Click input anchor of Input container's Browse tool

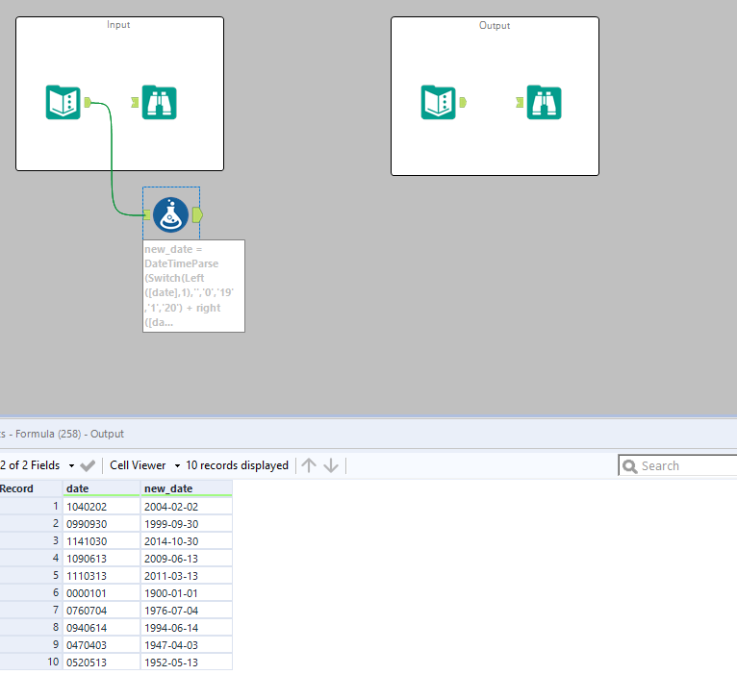coord(135,102)
